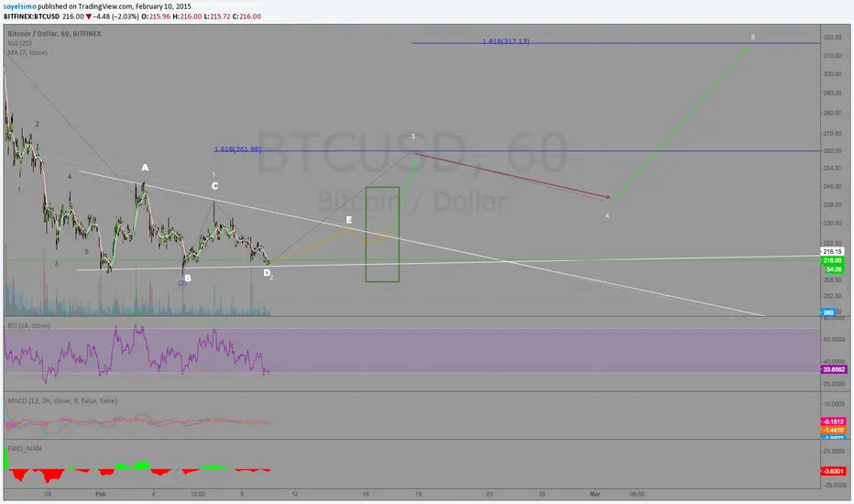854x504 pixels.
Task: Click the BITFINEX:BTCUSD symbol header
Action: 31,16
